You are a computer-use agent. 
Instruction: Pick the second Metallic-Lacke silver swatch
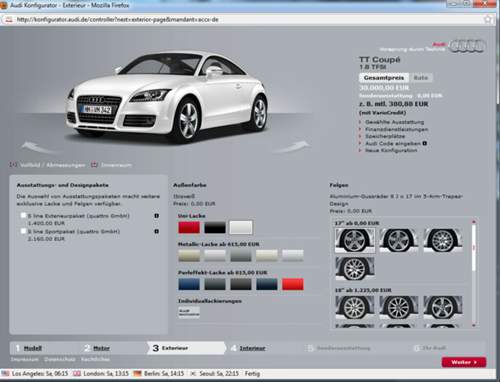pyautogui.click(x=215, y=256)
